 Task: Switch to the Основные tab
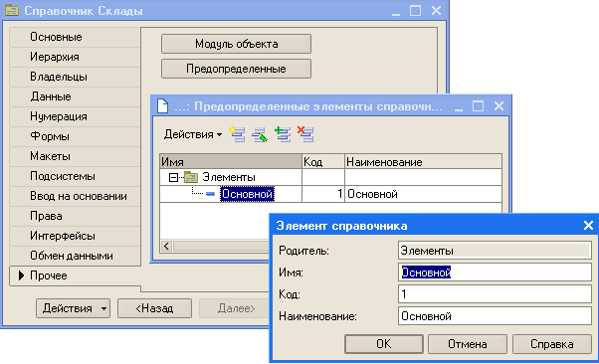[x=75, y=37]
